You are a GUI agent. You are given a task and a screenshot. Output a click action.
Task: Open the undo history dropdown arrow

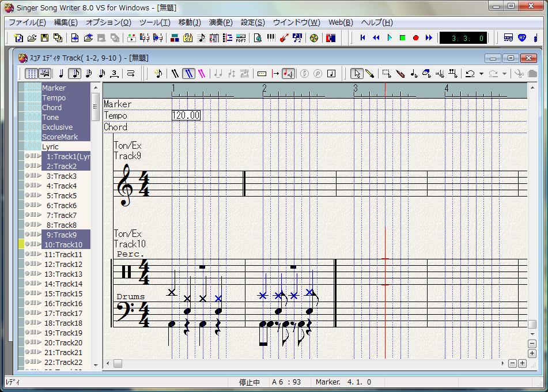[481, 74]
